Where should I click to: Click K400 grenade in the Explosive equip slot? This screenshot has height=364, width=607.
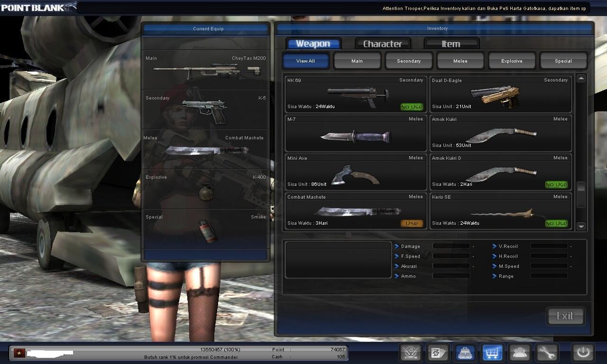(x=206, y=190)
